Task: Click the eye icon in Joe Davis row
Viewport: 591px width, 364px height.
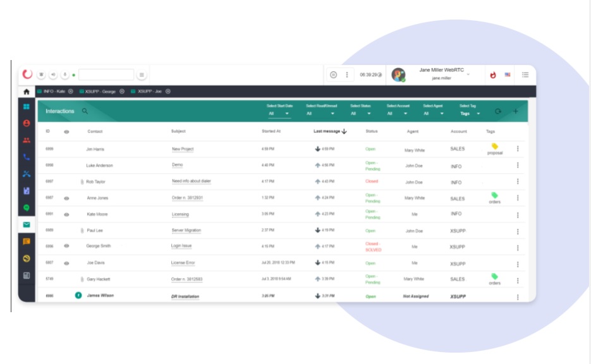Action: [66, 264]
